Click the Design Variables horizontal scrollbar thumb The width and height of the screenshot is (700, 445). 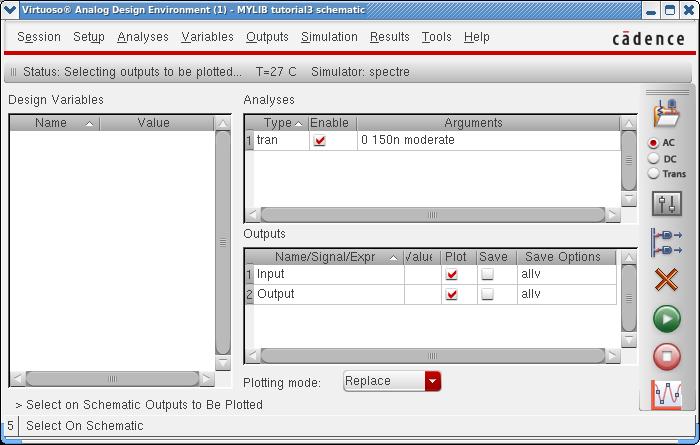[x=112, y=379]
